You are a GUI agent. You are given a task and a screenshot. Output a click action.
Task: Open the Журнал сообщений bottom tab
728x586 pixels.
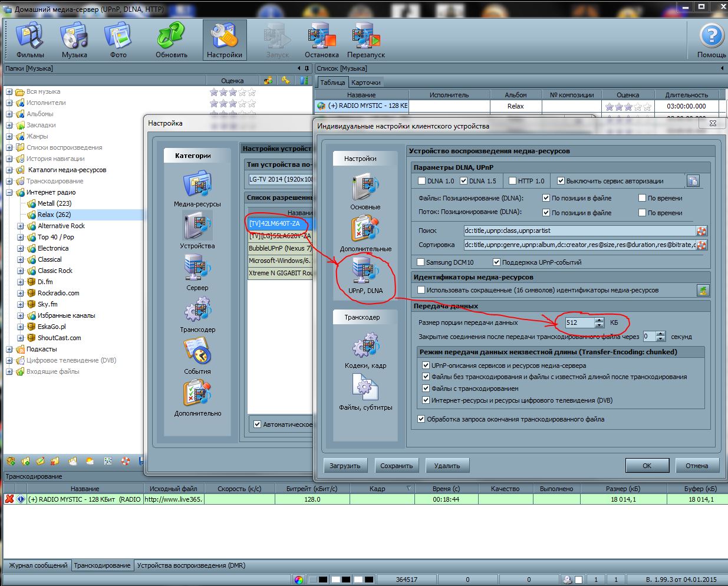pos(38,565)
